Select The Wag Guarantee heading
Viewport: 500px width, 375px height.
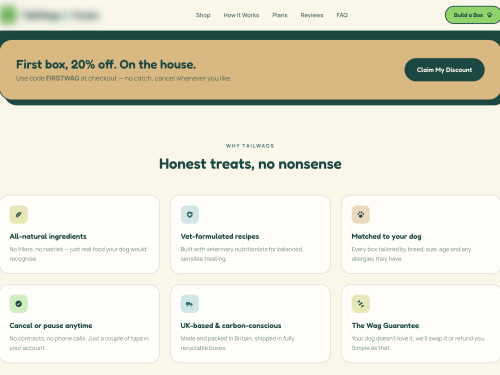385,326
